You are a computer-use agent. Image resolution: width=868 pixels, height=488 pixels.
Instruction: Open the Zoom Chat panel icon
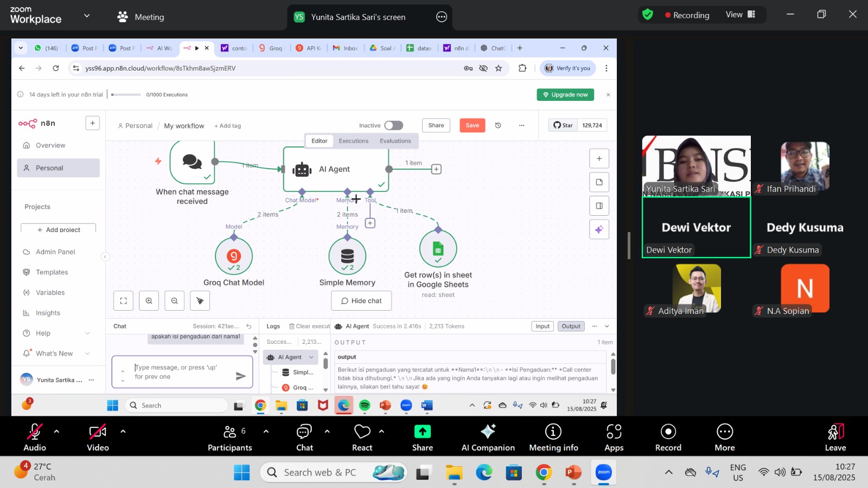click(x=304, y=432)
